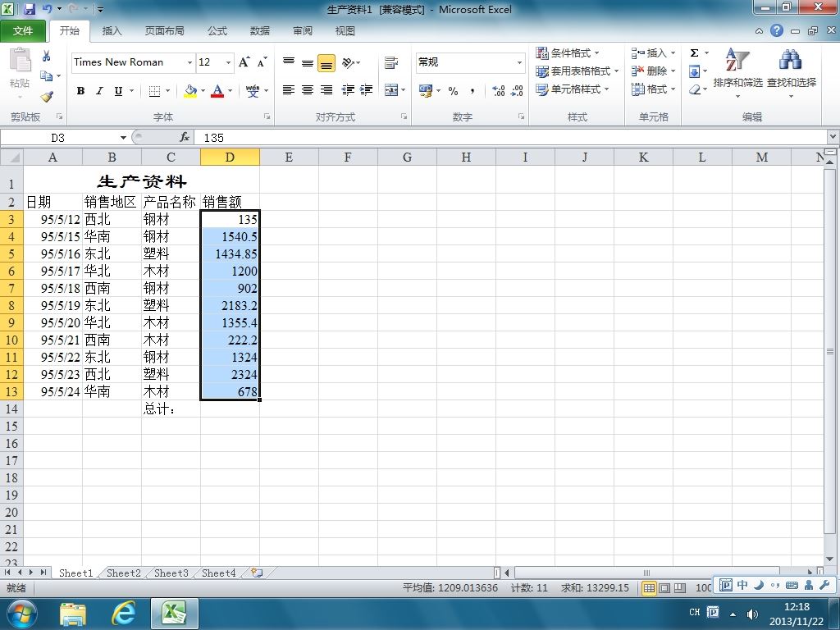Open the font size dropdown
The image size is (840, 630).
click(228, 62)
